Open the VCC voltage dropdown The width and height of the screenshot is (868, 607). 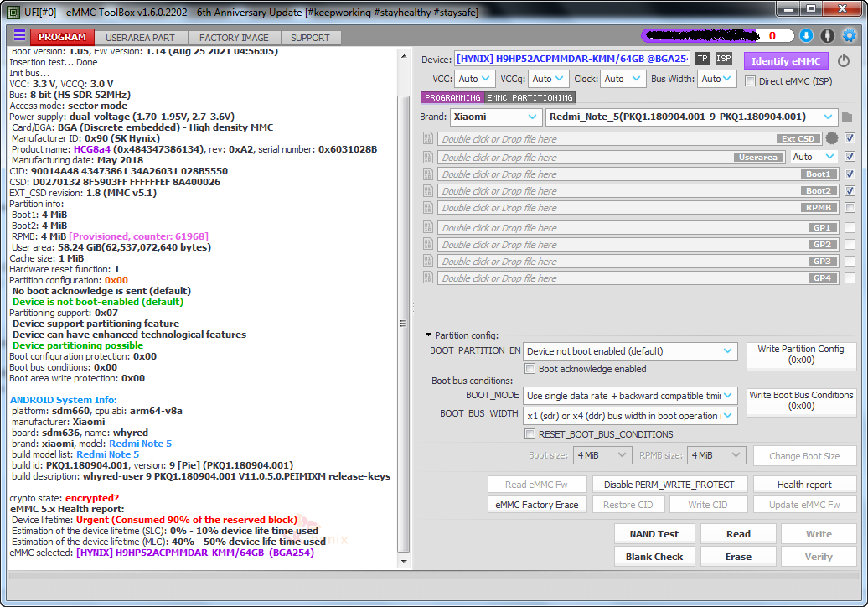pyautogui.click(x=474, y=79)
